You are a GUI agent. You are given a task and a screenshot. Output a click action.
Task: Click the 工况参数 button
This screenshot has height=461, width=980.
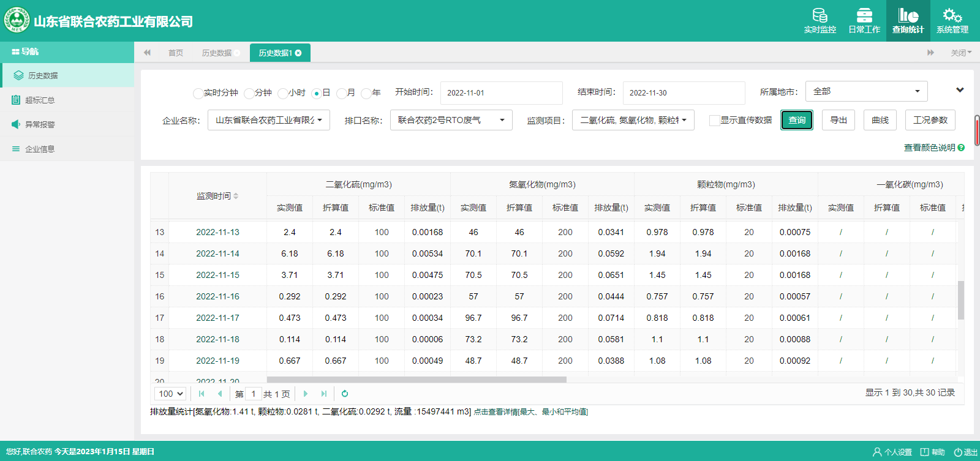pyautogui.click(x=930, y=120)
